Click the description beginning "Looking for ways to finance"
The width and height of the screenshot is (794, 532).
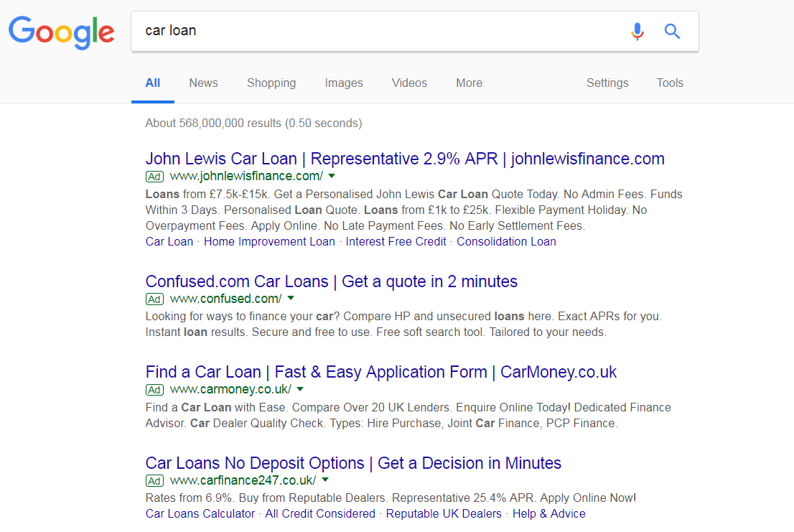[x=403, y=325]
